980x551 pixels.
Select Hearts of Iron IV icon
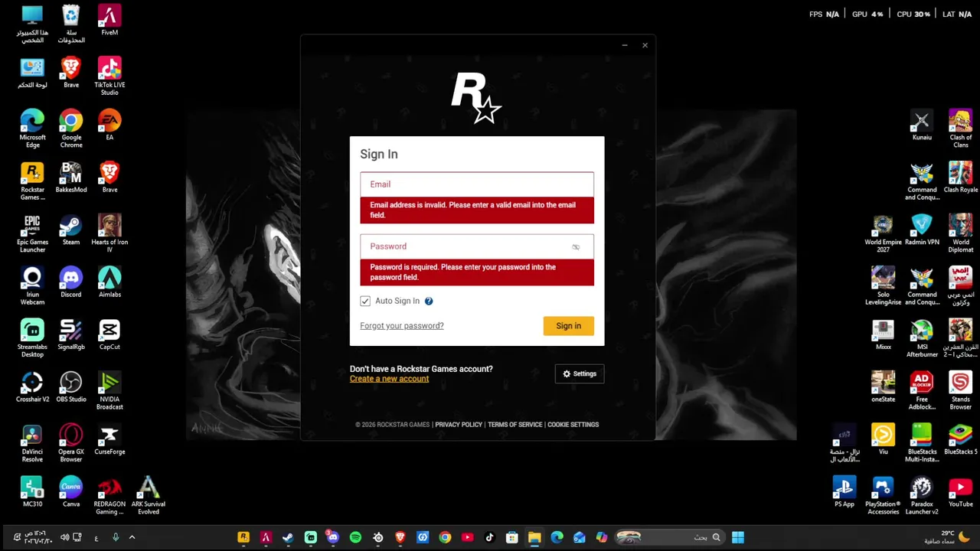[x=109, y=233]
